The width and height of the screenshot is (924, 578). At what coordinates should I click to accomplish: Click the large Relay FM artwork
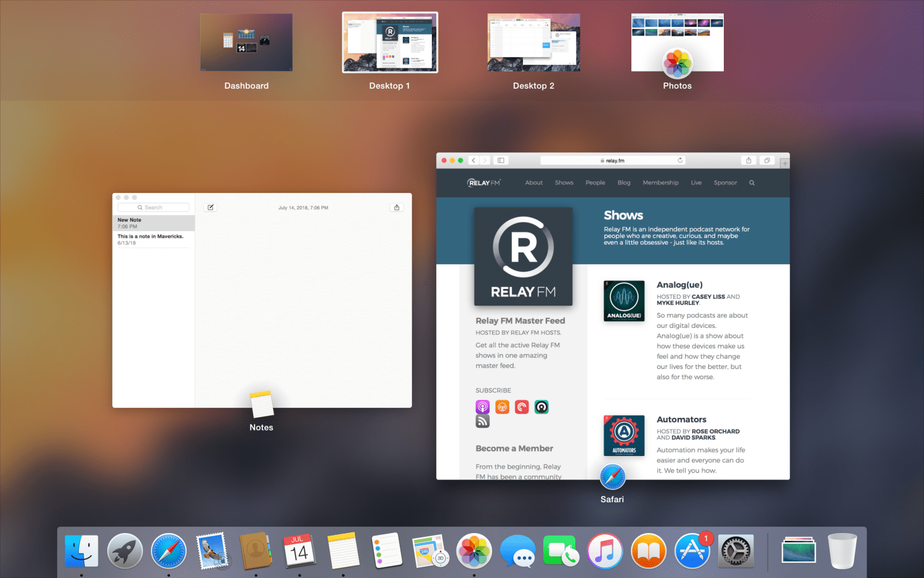[x=523, y=256]
